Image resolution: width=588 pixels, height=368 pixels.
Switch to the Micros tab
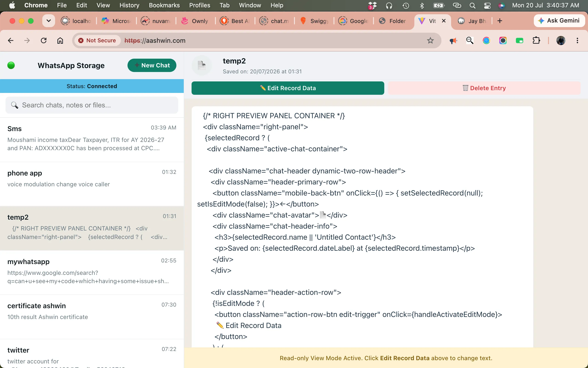tap(116, 21)
